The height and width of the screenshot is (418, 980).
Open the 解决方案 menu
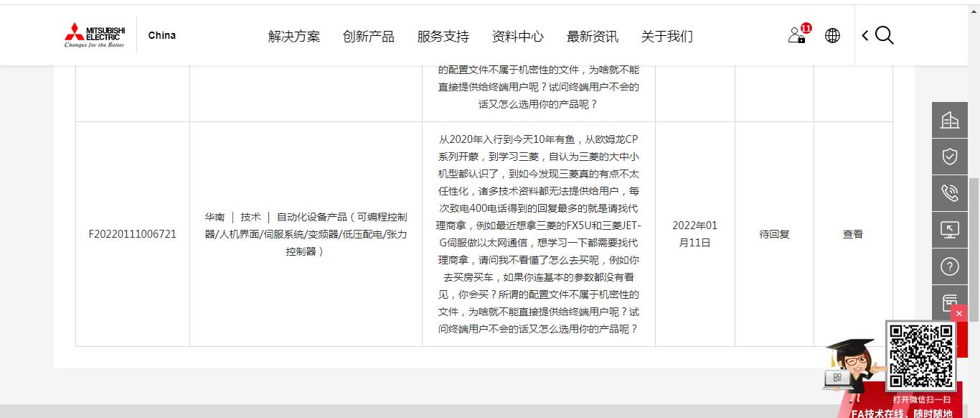pos(294,37)
